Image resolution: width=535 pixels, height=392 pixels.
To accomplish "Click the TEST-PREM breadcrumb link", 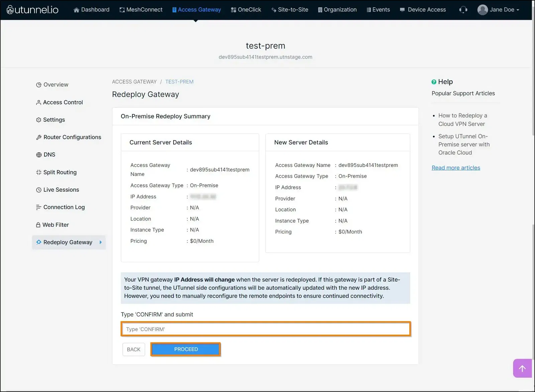I will pyautogui.click(x=179, y=82).
